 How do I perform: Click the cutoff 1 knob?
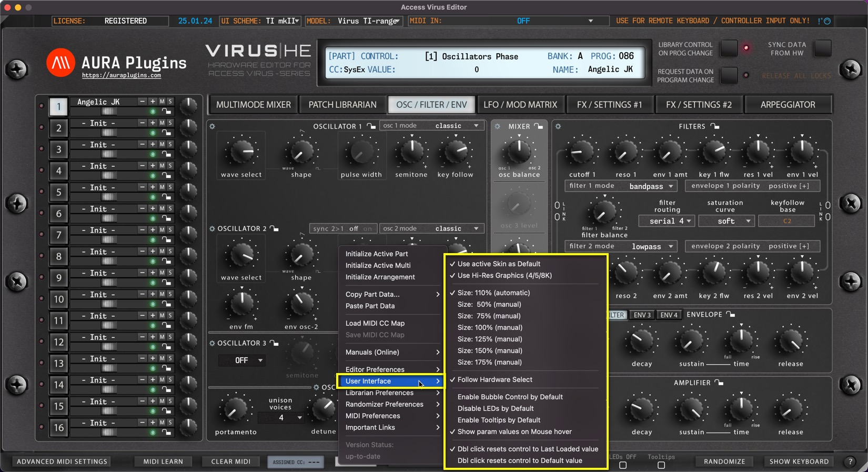pyautogui.click(x=582, y=152)
